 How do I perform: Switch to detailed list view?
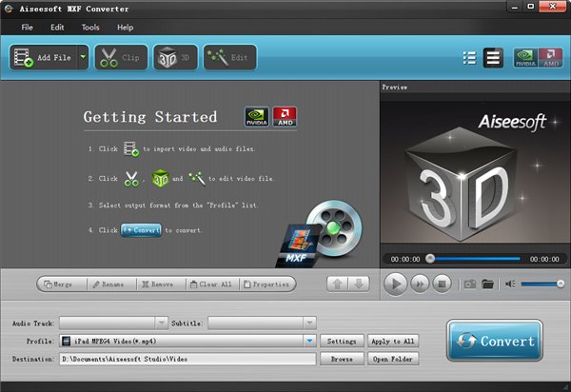click(469, 57)
